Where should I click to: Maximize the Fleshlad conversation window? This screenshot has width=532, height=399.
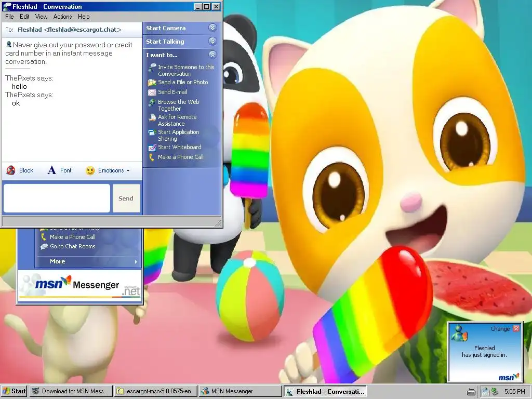pyautogui.click(x=207, y=6)
